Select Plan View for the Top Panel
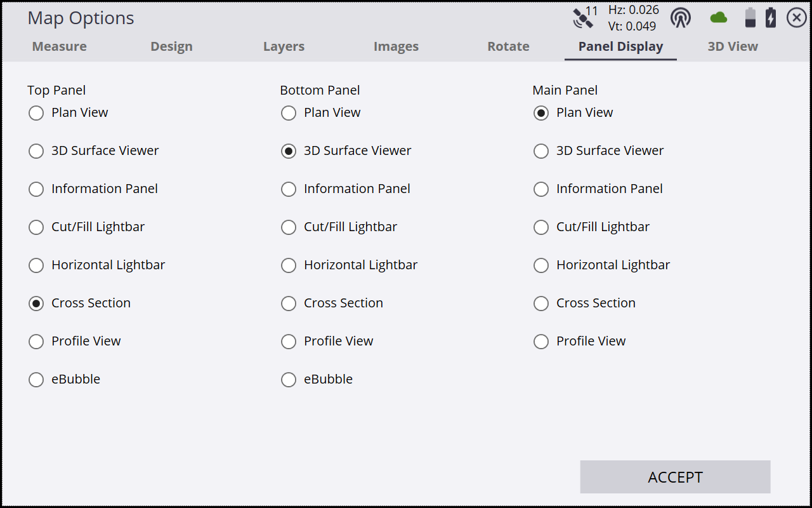812x508 pixels. point(36,112)
